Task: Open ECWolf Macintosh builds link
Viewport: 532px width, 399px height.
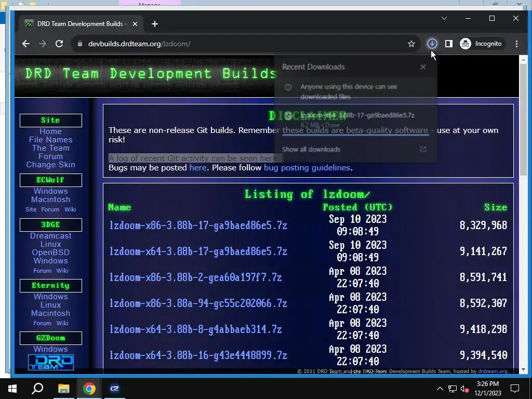Action: pyautogui.click(x=50, y=199)
